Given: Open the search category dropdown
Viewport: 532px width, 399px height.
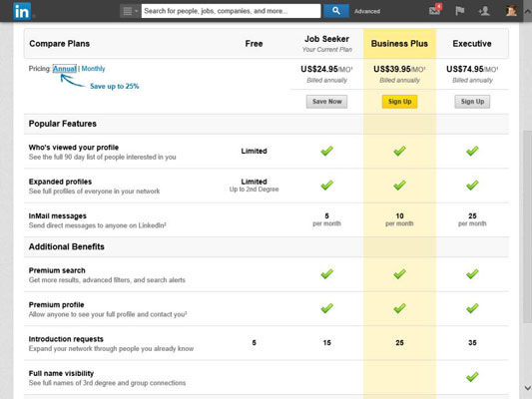Looking at the screenshot, I should [130, 11].
